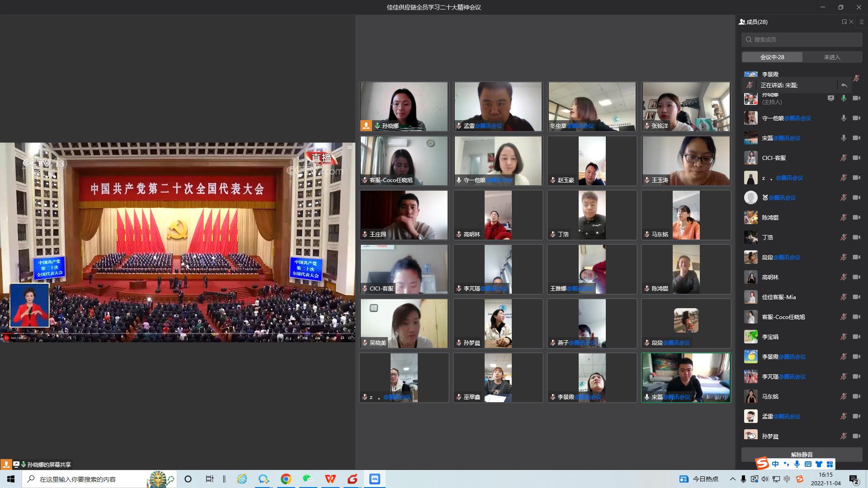Click Sogou toolbar microphone icon

797,464
